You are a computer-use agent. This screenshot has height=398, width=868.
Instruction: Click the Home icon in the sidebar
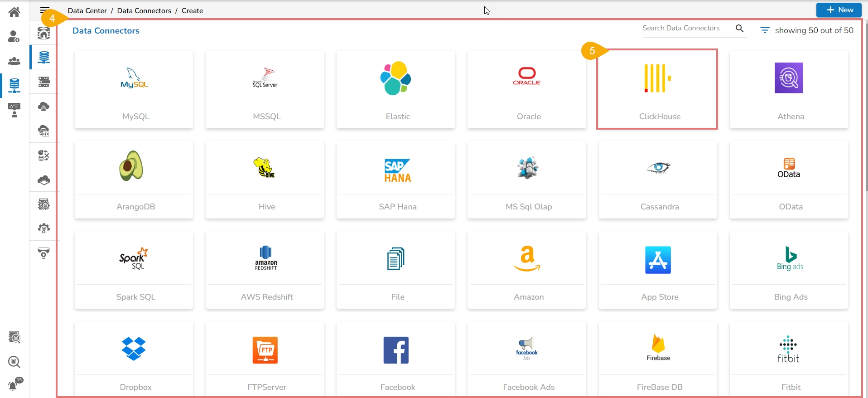point(14,12)
